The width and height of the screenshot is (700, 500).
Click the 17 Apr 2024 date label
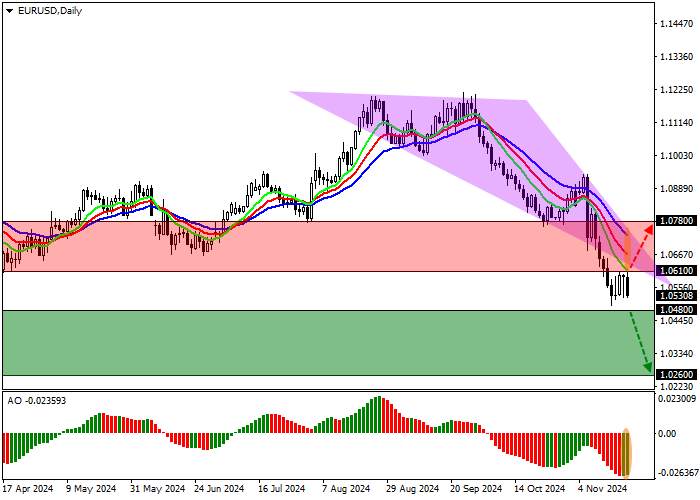[28, 489]
